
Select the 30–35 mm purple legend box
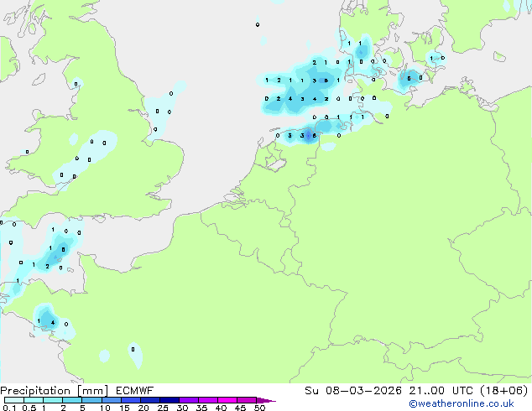click(189, 400)
